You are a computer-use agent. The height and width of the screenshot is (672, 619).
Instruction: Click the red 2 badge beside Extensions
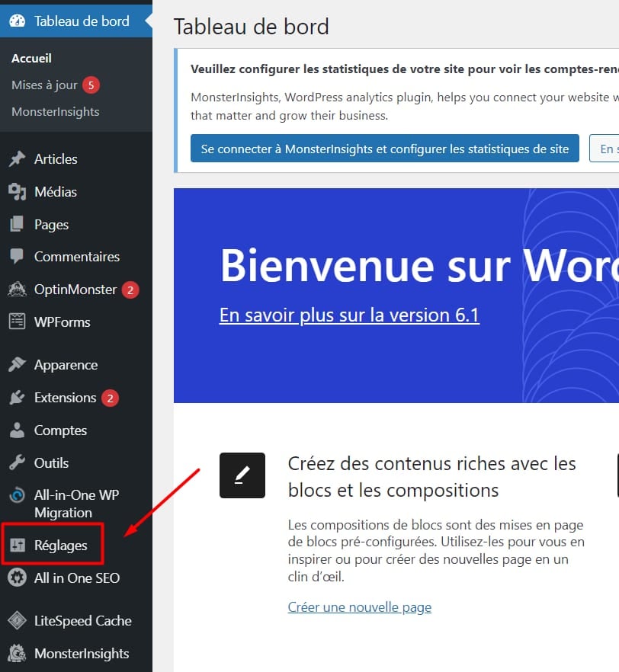(111, 398)
